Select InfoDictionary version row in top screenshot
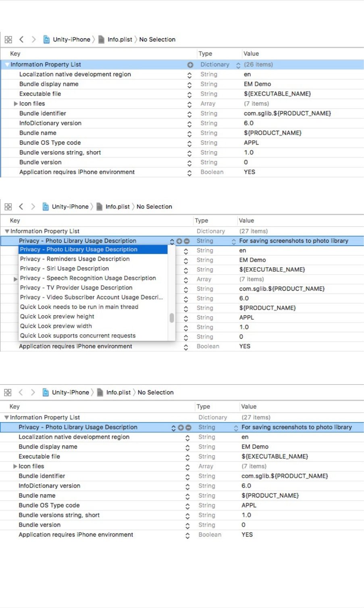Screen dimensions: 364x608 tap(50, 123)
